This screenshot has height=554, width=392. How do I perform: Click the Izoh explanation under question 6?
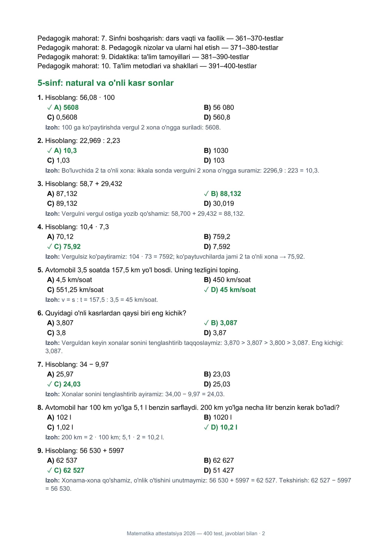[194, 347]
